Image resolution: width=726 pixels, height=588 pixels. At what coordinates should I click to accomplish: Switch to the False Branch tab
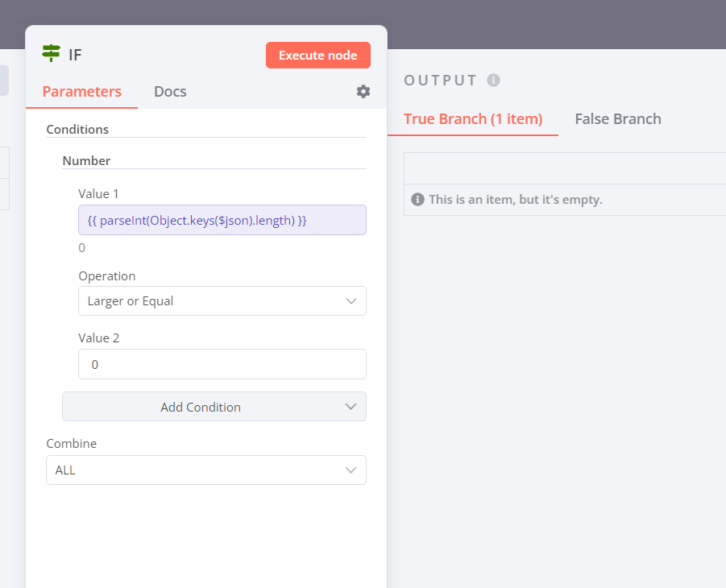[x=618, y=119]
